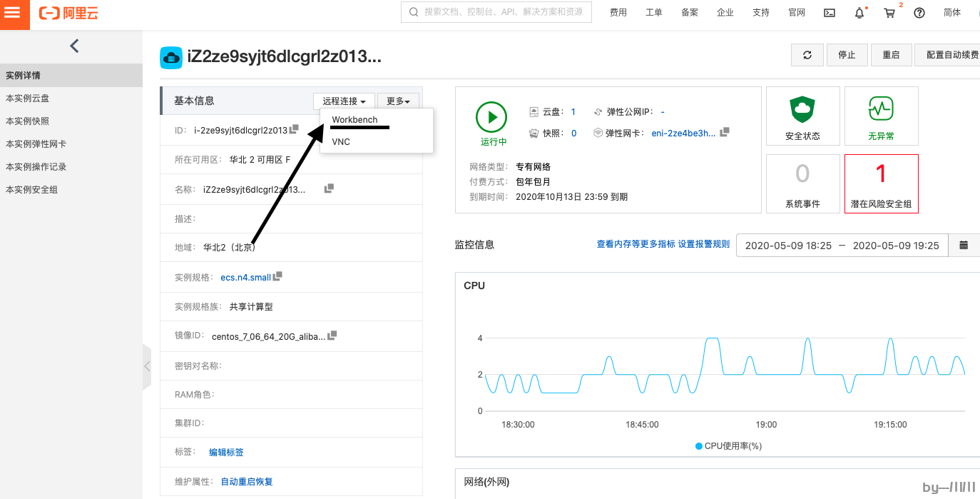Viewport: 980px width, 499px height.
Task: Click the 编辑标签 link
Action: 226,452
